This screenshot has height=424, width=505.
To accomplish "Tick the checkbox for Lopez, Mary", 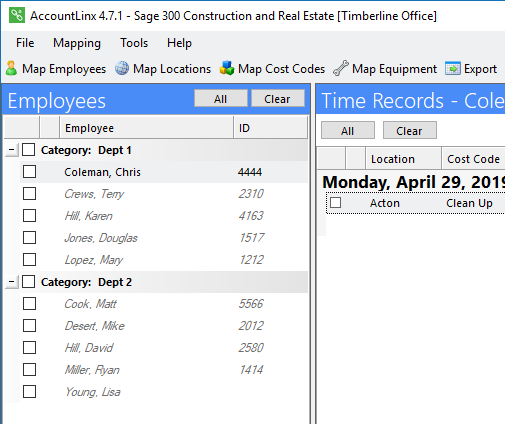I will point(30,260).
